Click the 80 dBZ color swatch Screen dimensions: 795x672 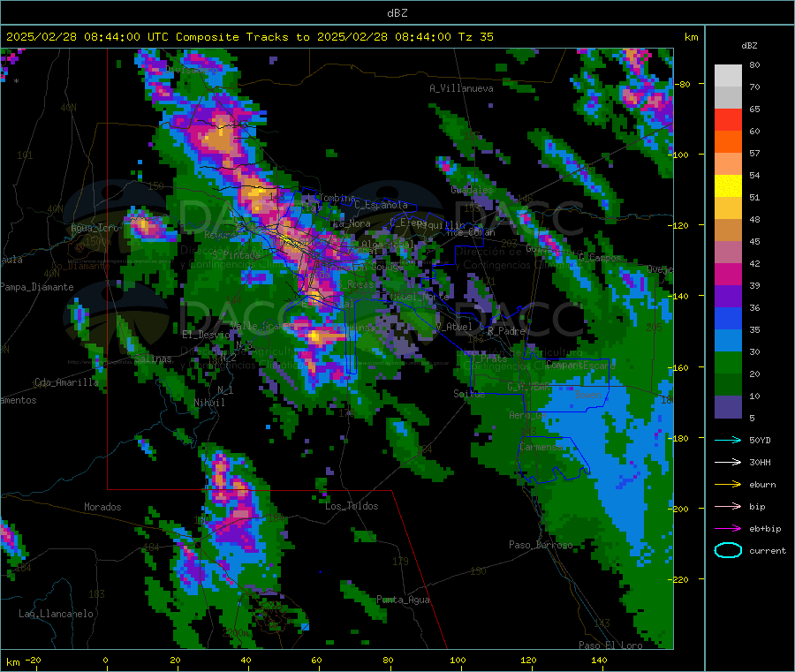[728, 76]
